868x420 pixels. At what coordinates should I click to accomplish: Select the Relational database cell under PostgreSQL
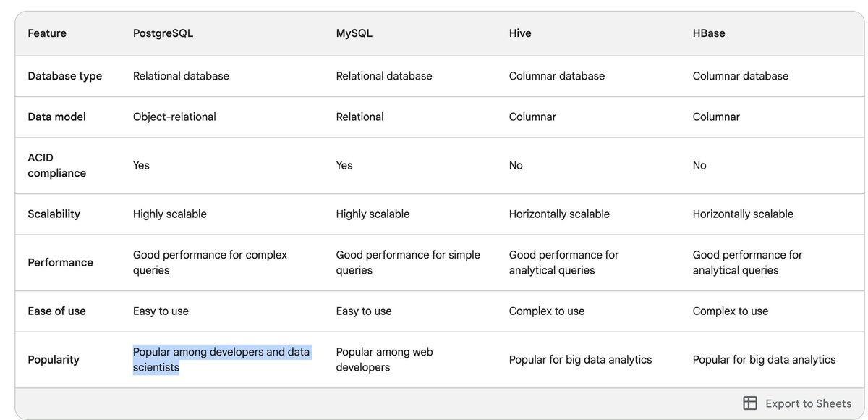(x=181, y=75)
